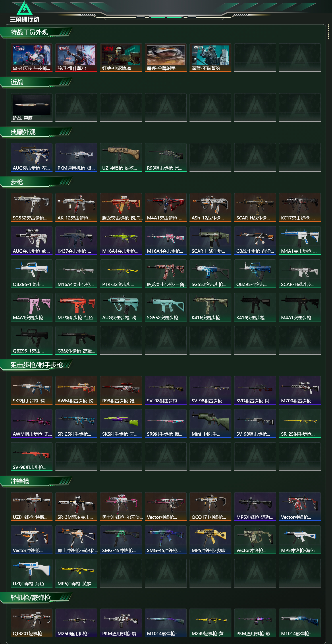
Task: Select the Mini-14射手步枪 skin
Action: tap(210, 423)
